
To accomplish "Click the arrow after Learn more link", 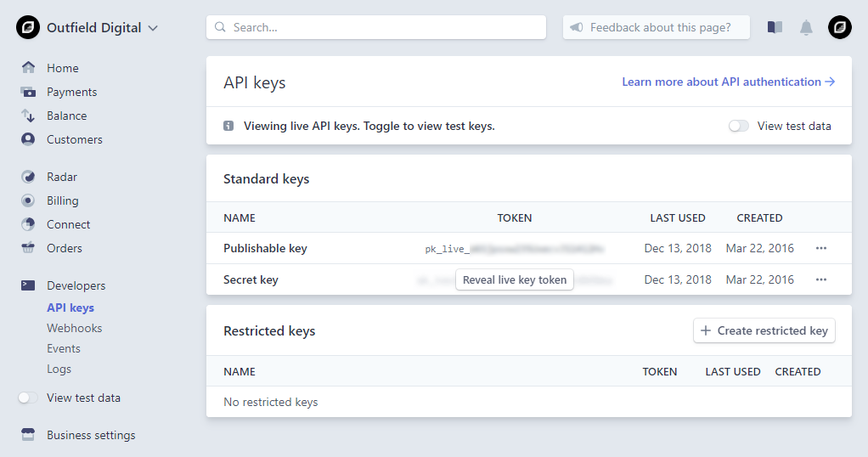I will click(x=830, y=82).
